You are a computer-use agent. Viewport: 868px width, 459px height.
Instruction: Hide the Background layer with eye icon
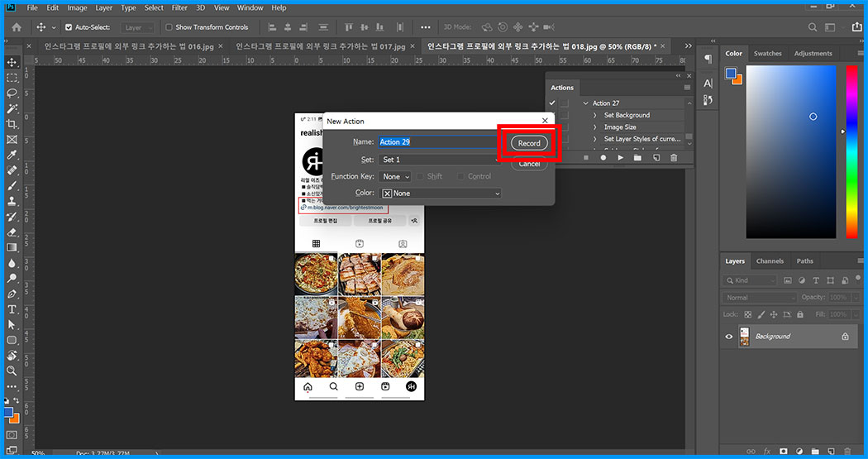point(729,337)
